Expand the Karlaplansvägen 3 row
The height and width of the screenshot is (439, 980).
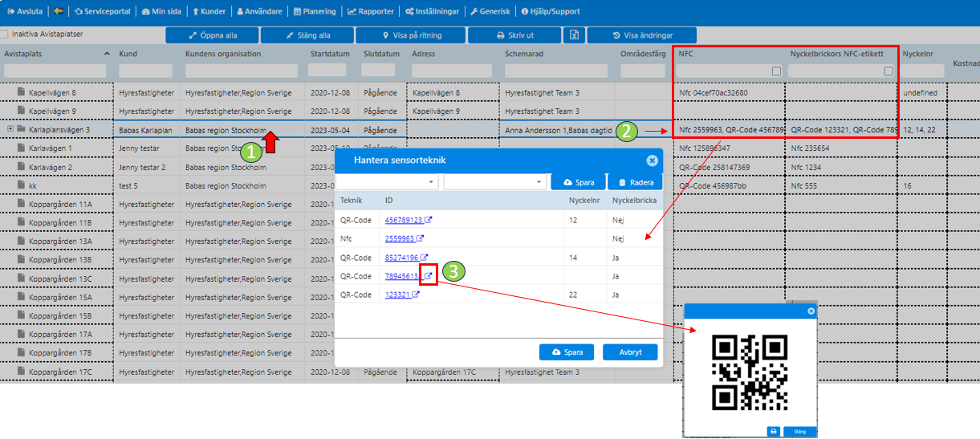(x=10, y=129)
